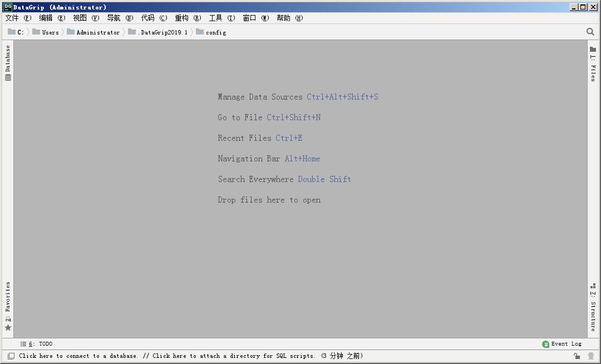Screen dimensions: 601x364
Task: Select the .DataGrip2019.1 folder breadcrumb
Action: [158, 32]
